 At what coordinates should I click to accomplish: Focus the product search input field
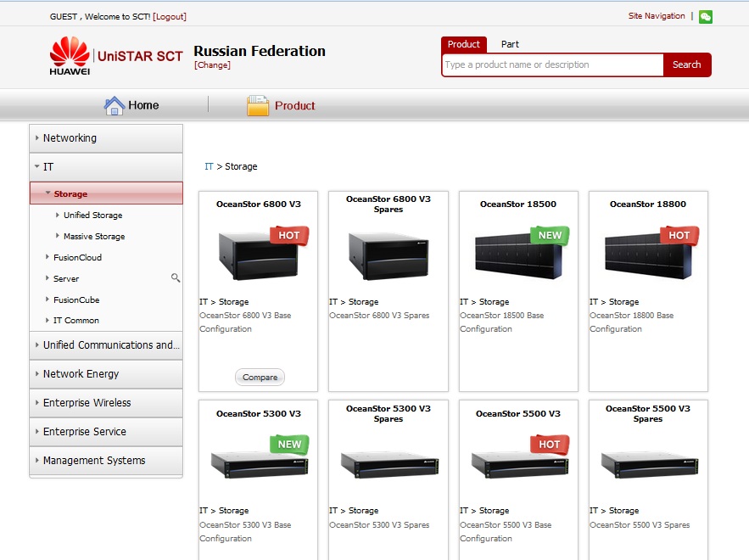553,64
